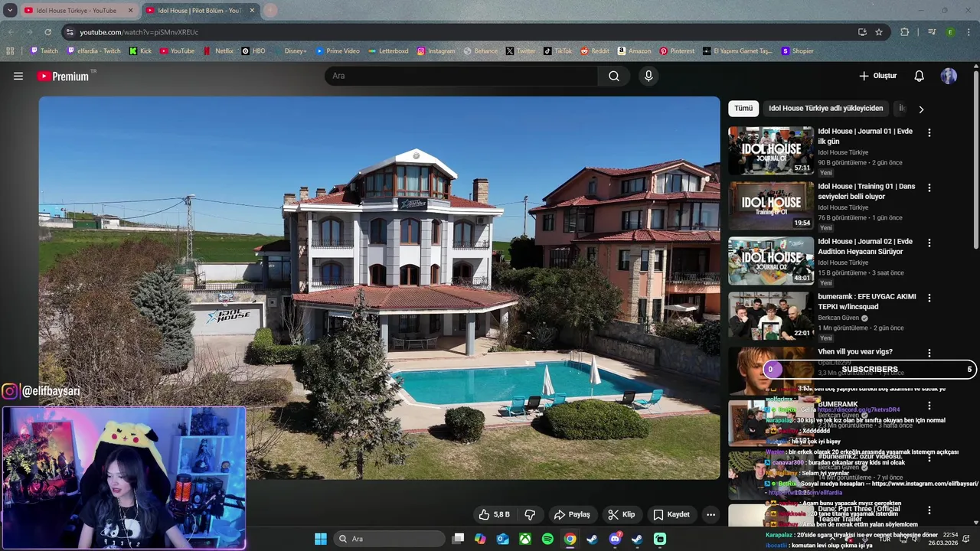Image resolution: width=980 pixels, height=551 pixels.
Task: Go to YouTube Premium home logo
Action: pyautogui.click(x=63, y=76)
